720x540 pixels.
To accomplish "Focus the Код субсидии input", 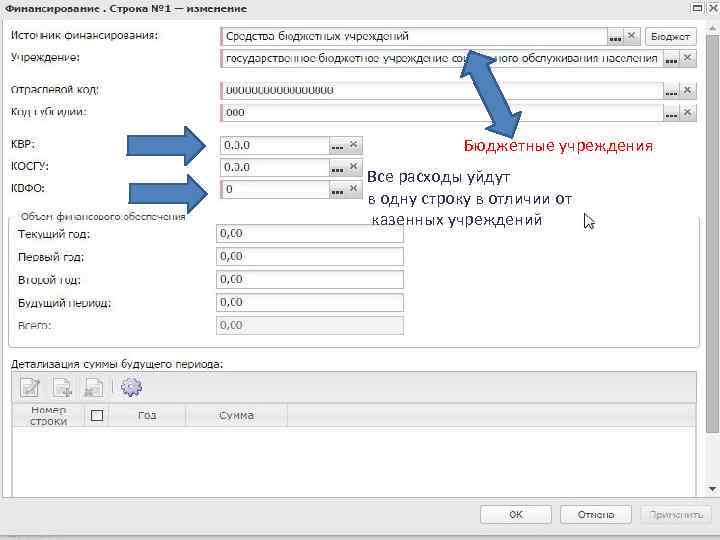I will (442, 113).
